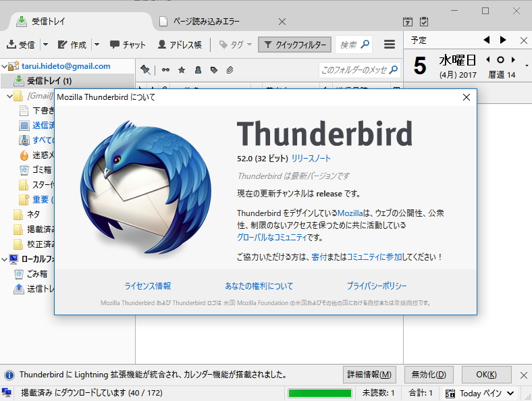Open the calendar tab icon
Screen dimensions: 532x401
click(408, 22)
